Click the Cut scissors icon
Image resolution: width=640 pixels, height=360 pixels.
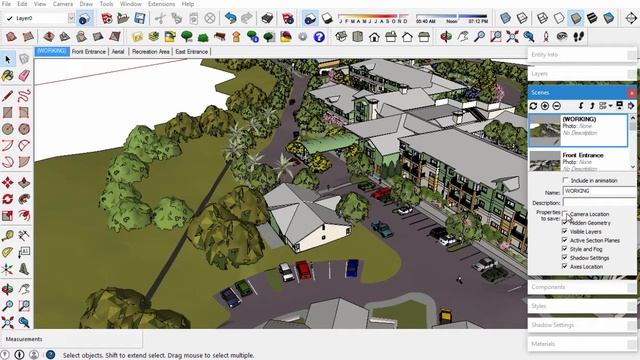pos(160,18)
